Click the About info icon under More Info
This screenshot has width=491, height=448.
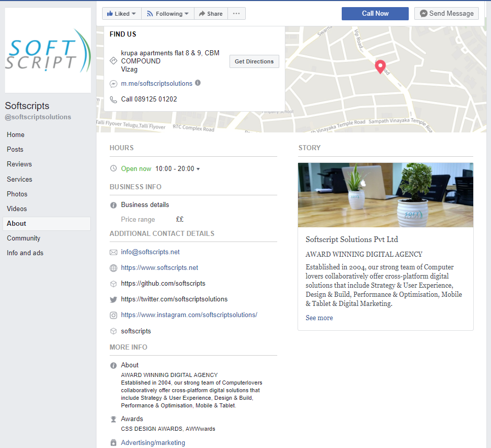pos(113,365)
